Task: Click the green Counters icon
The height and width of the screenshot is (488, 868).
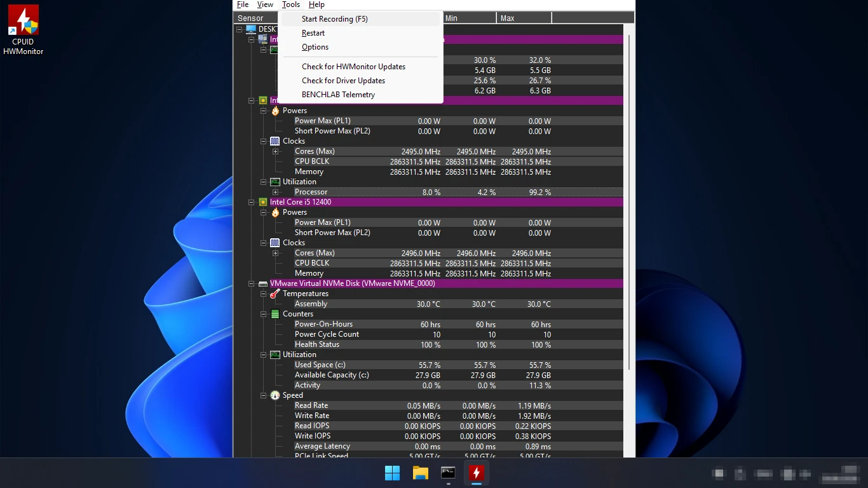Action: click(275, 314)
